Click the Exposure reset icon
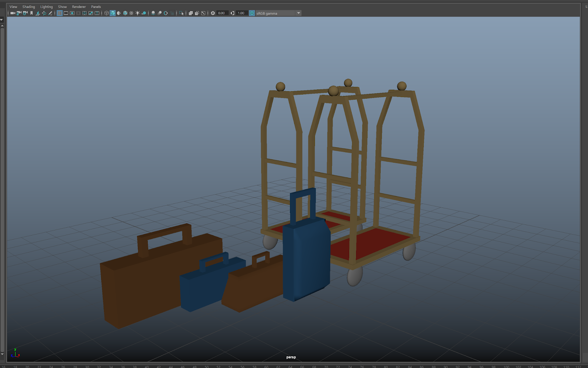Viewport: 588px width, 368px height. click(213, 13)
